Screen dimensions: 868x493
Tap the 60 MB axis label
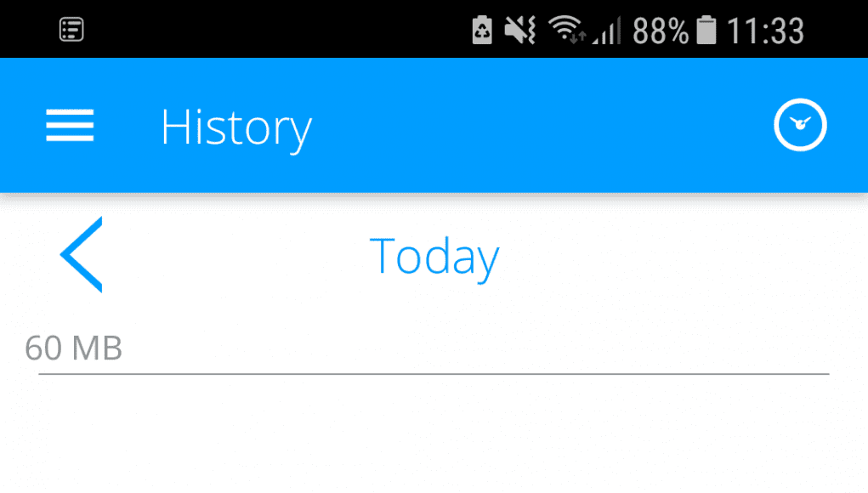74,348
